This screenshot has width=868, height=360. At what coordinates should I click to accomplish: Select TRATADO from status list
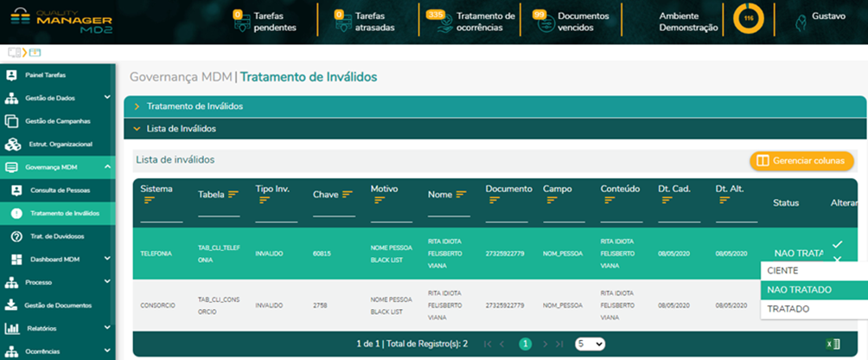click(x=788, y=308)
